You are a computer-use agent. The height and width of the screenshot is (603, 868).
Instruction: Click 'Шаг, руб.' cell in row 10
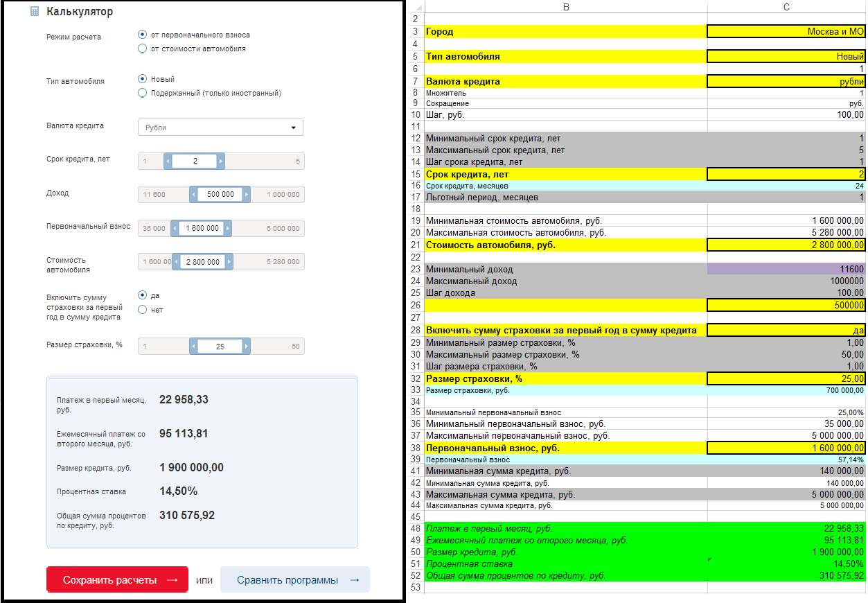pyautogui.click(x=566, y=114)
